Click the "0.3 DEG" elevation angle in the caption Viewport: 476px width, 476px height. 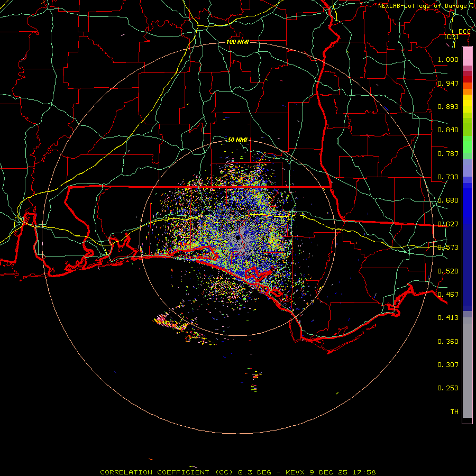click(x=255, y=472)
